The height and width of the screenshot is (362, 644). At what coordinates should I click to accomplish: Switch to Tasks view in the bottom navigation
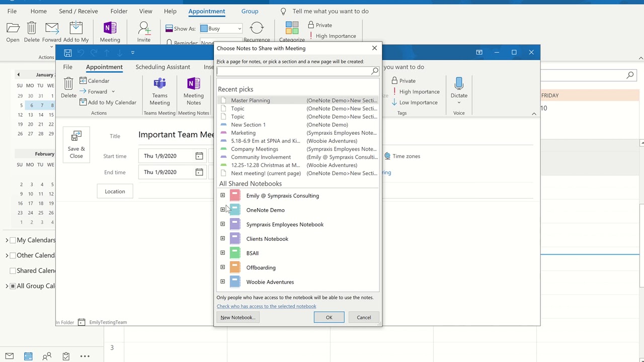pos(66,356)
